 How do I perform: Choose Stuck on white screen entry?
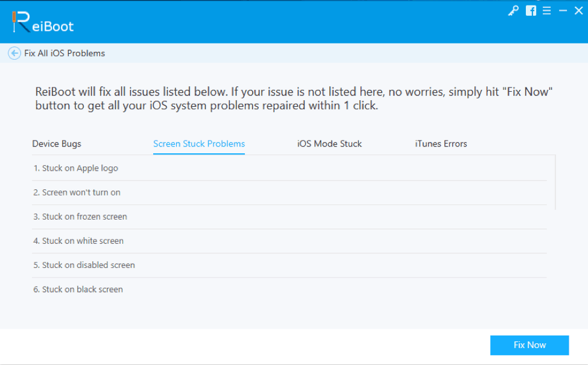(x=78, y=241)
